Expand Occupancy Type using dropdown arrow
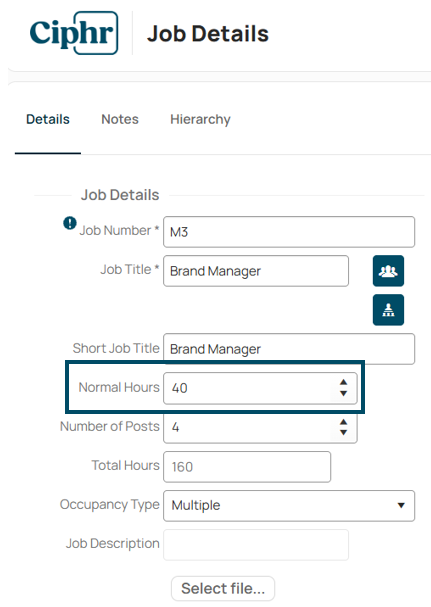This screenshot has height=607, width=431. tap(401, 506)
